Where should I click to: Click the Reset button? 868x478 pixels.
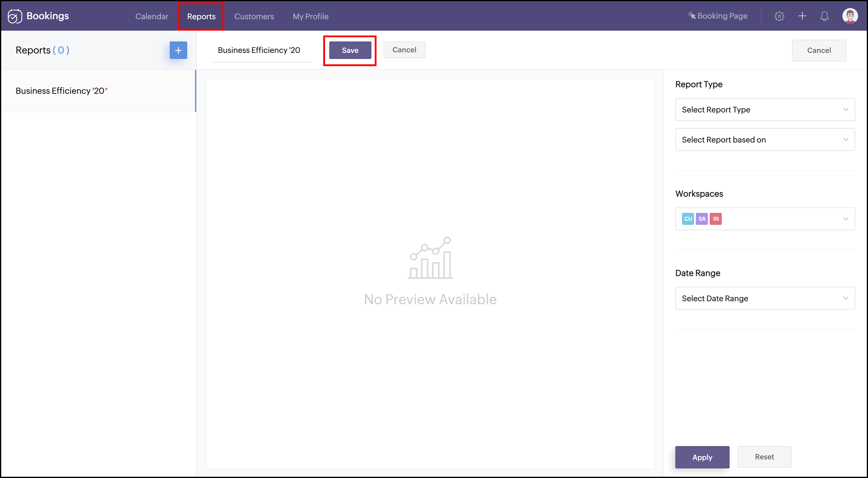pyautogui.click(x=764, y=457)
